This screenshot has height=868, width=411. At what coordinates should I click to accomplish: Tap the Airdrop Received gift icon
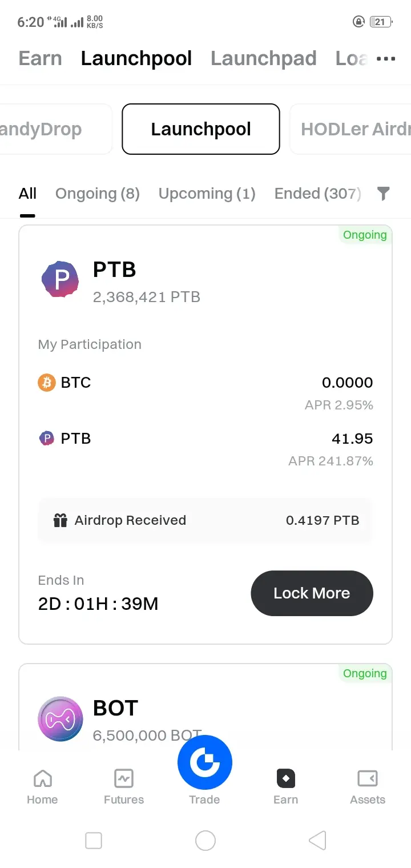[61, 520]
